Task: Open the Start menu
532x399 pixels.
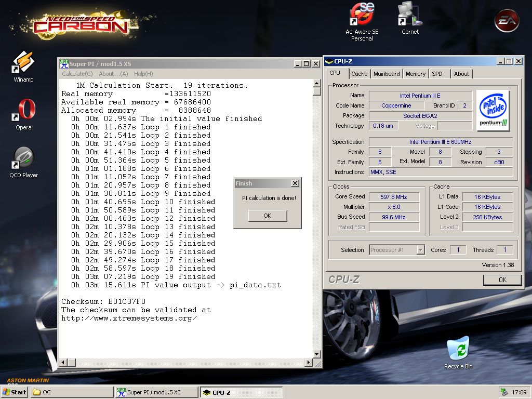Action: pos(14,392)
